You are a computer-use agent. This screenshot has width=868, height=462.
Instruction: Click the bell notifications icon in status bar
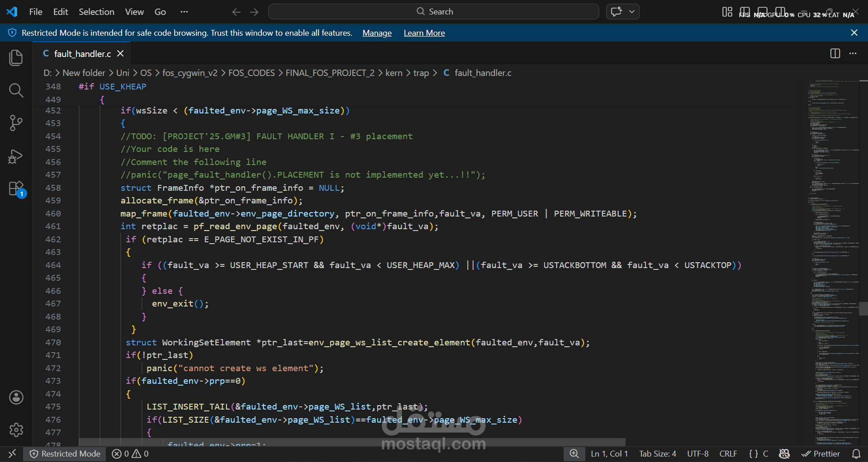(856, 453)
